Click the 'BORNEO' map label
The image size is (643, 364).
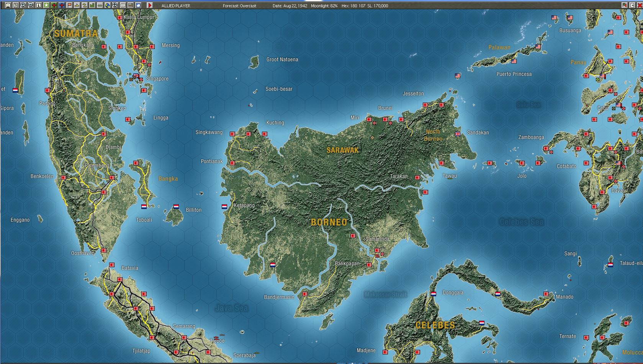pos(329,222)
